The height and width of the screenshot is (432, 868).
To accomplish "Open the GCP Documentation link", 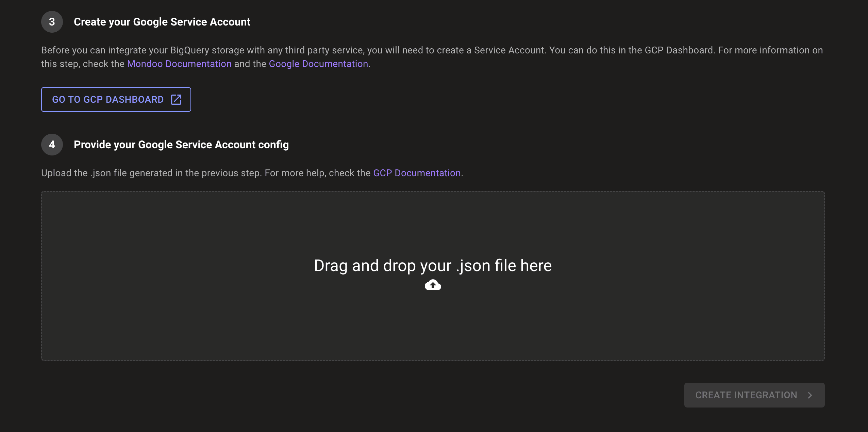I will click(x=417, y=173).
